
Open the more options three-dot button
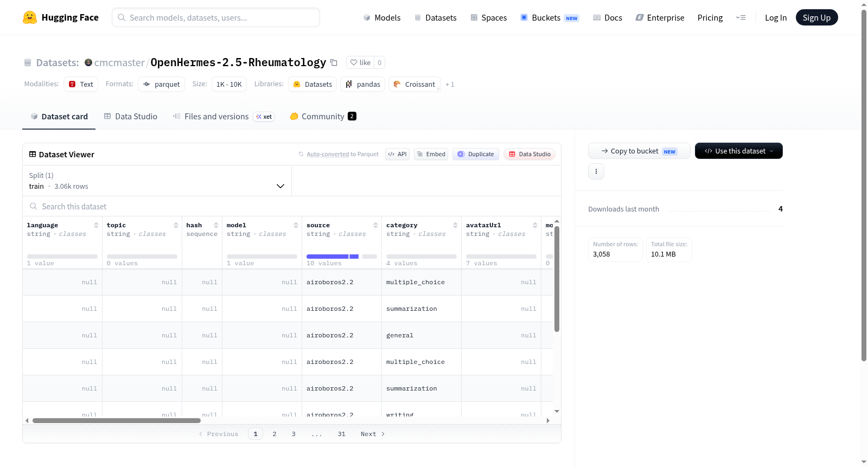(596, 171)
